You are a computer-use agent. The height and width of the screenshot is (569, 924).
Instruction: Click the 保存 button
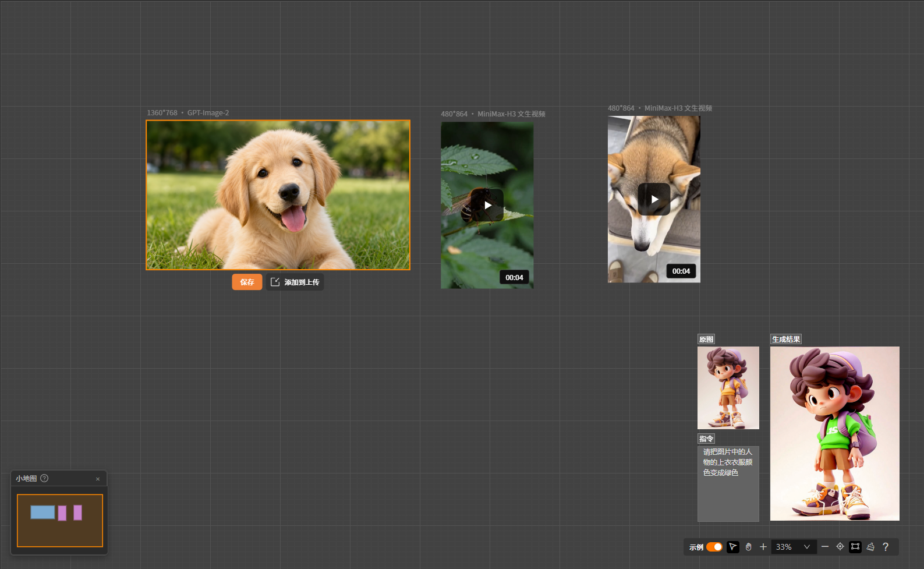pos(247,282)
